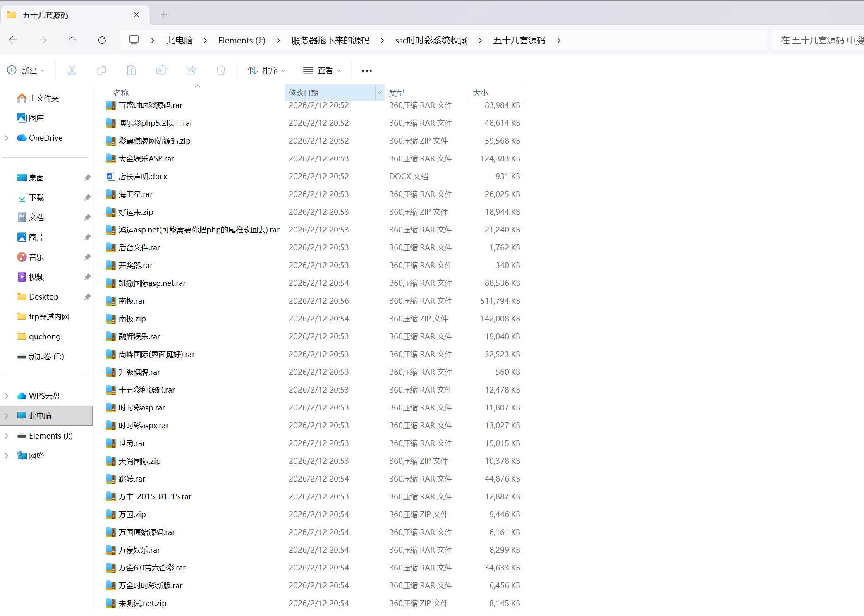
Task: Unpin 下载 via its pin icon
Action: point(87,197)
